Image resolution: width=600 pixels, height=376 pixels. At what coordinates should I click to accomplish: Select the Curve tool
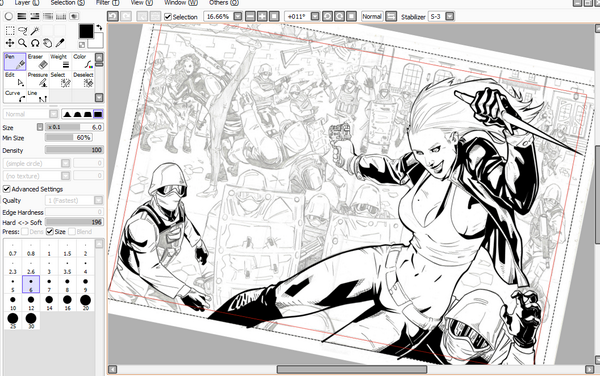coord(15,96)
